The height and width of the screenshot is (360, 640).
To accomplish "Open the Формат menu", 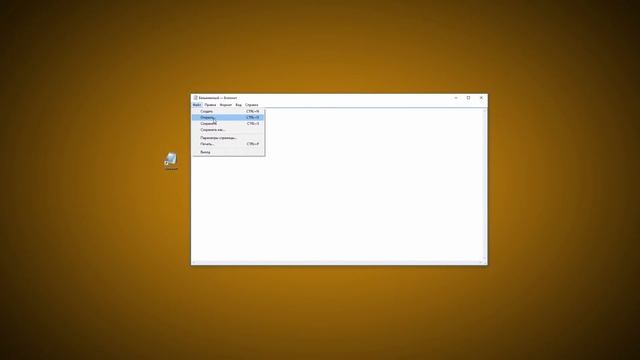I will pyautogui.click(x=226, y=105).
